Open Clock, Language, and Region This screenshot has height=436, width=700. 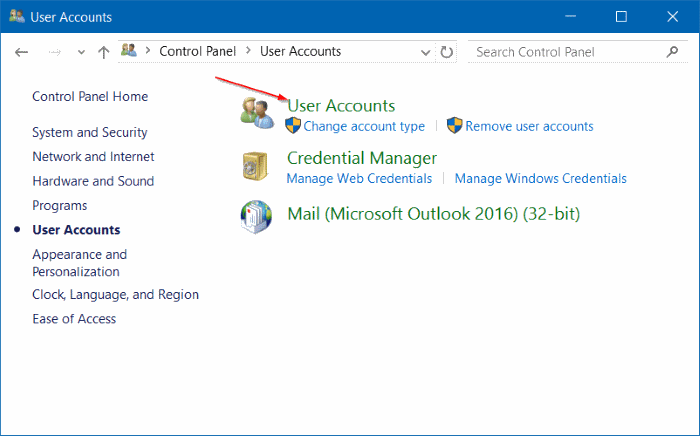(116, 295)
